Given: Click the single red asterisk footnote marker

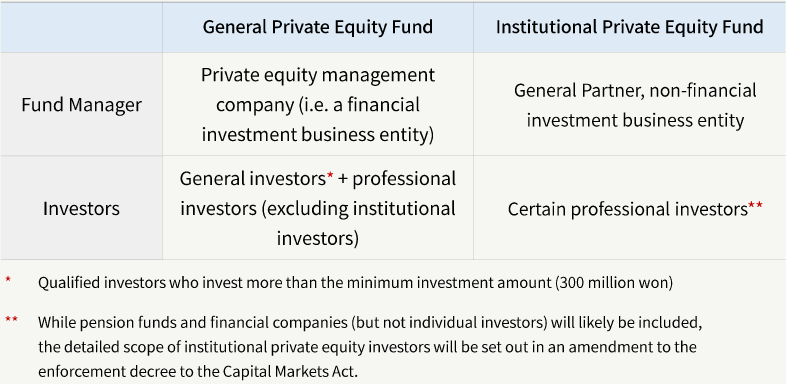Looking at the screenshot, I should (8, 279).
